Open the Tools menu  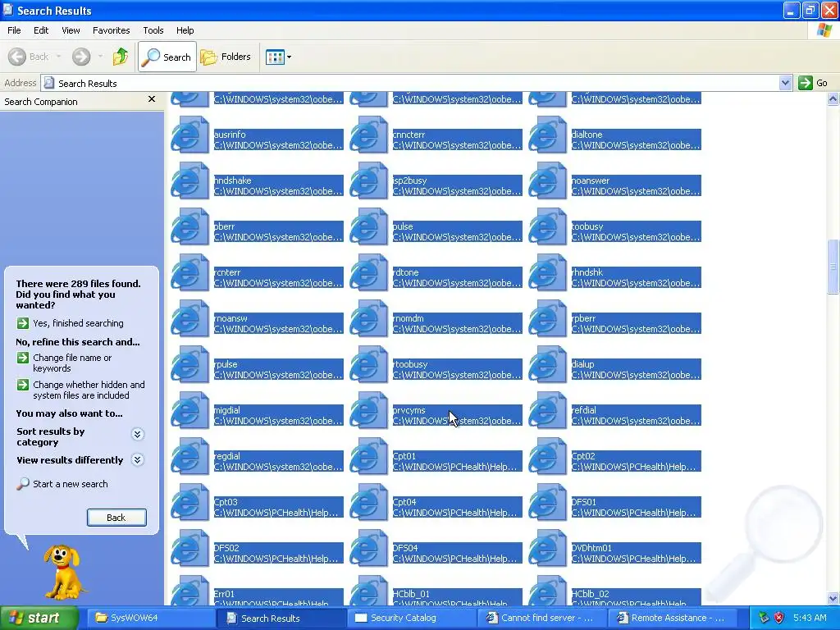tap(153, 30)
